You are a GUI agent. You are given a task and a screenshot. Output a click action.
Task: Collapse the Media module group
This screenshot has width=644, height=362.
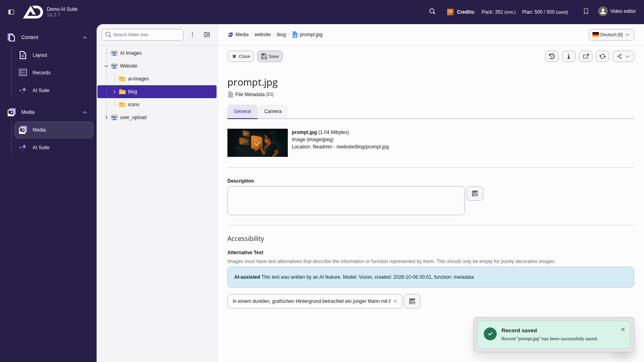pyautogui.click(x=85, y=112)
